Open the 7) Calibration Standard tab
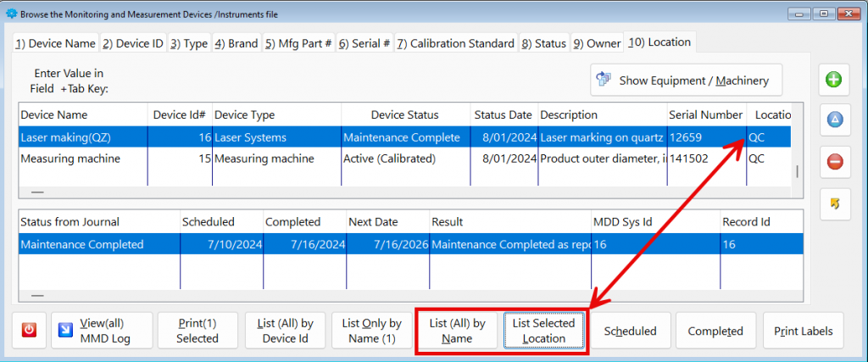 point(456,44)
